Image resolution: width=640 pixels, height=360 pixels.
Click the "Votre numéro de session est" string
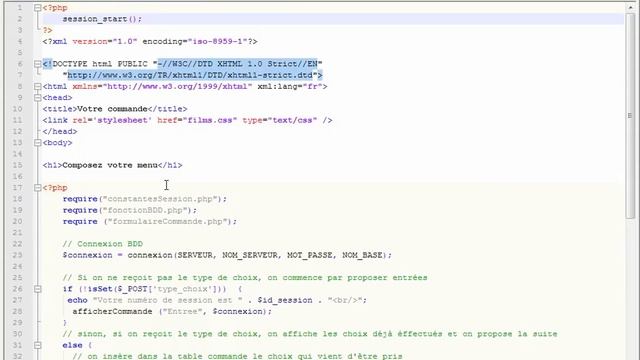[167, 300]
